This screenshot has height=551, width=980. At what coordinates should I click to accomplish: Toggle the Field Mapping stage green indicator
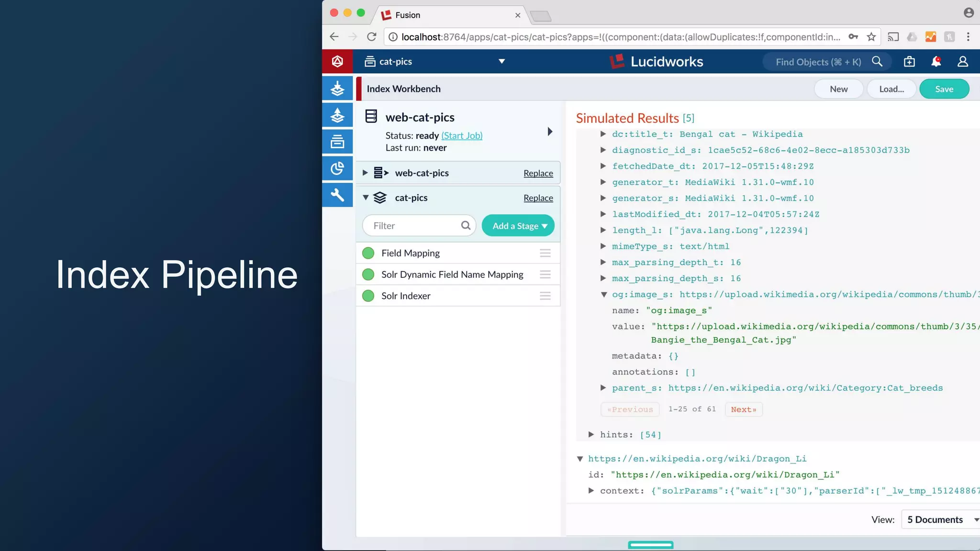pos(368,253)
